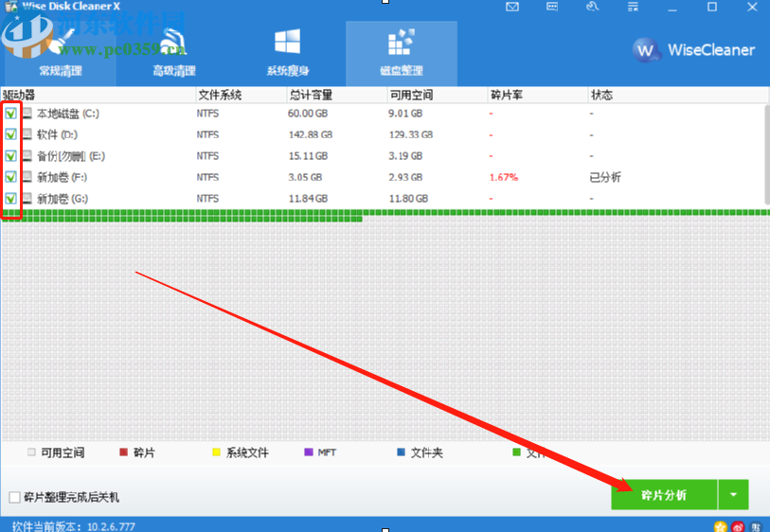The height and width of the screenshot is (532, 770).
Task: Click the 系统瘦身 Windows logo icon
Action: [287, 42]
